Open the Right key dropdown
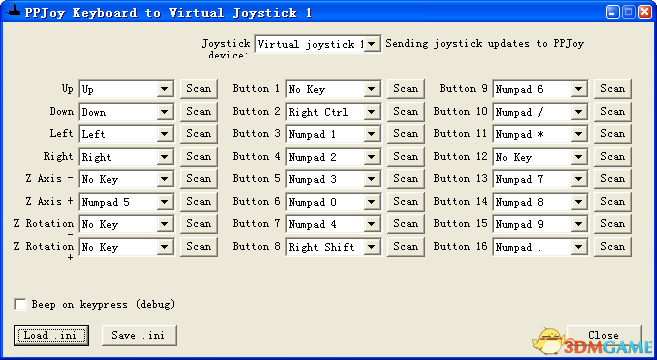 point(126,157)
